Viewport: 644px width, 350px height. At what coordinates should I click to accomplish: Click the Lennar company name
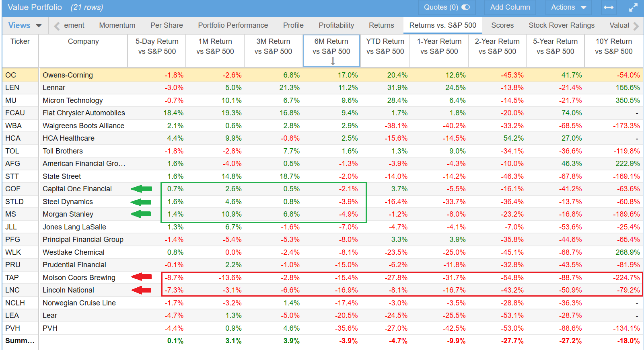pyautogui.click(x=54, y=88)
